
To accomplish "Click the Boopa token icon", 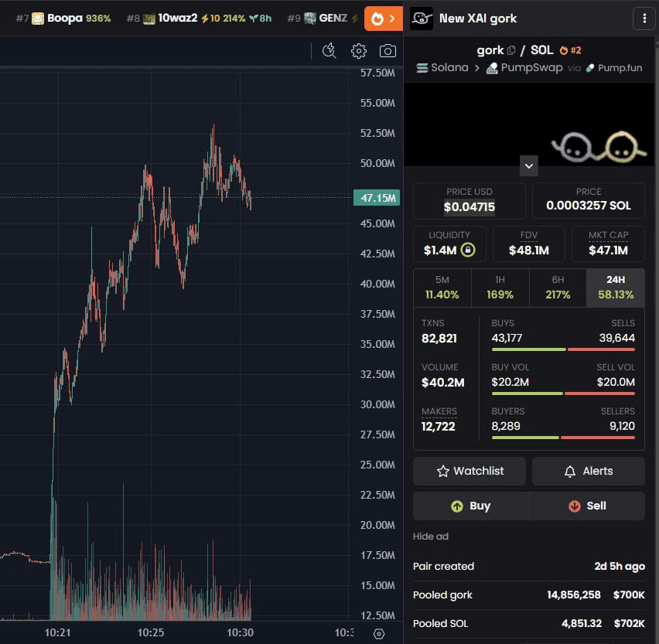I will 38,19.
